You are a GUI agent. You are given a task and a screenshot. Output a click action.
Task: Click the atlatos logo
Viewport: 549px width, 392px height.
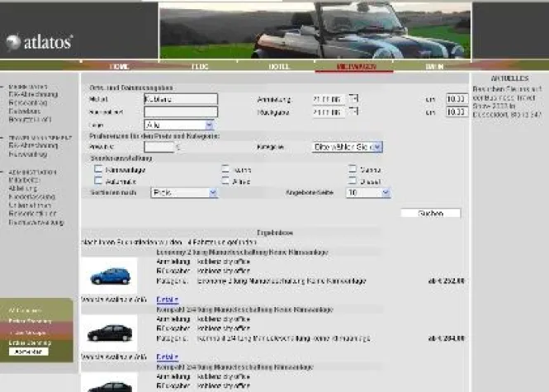click(x=39, y=41)
